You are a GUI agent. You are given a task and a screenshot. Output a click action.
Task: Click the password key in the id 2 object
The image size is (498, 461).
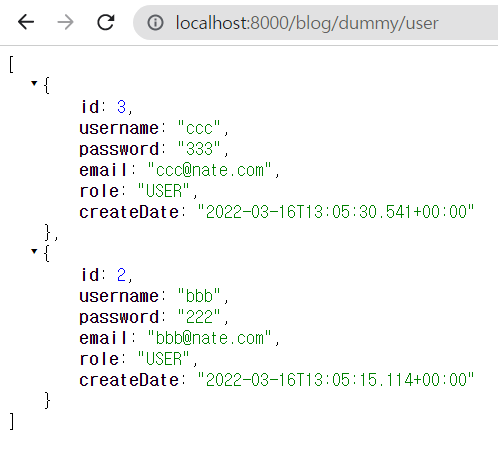[119, 317]
